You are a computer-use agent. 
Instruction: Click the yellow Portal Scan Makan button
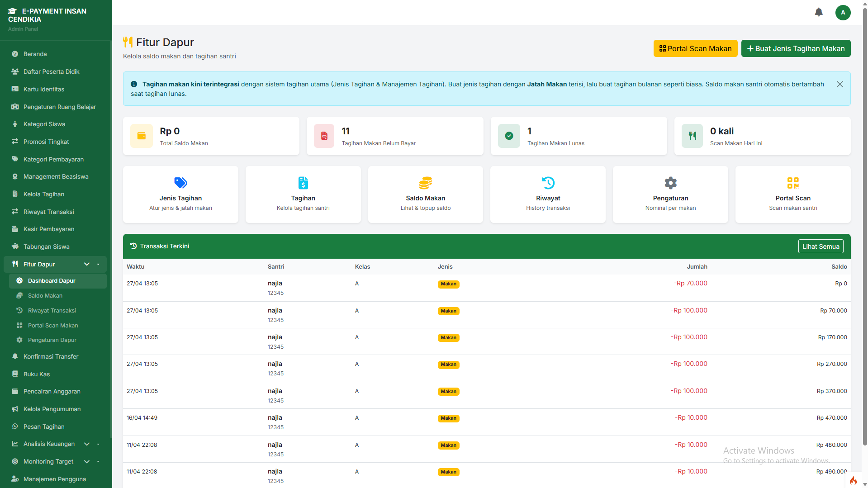click(695, 48)
